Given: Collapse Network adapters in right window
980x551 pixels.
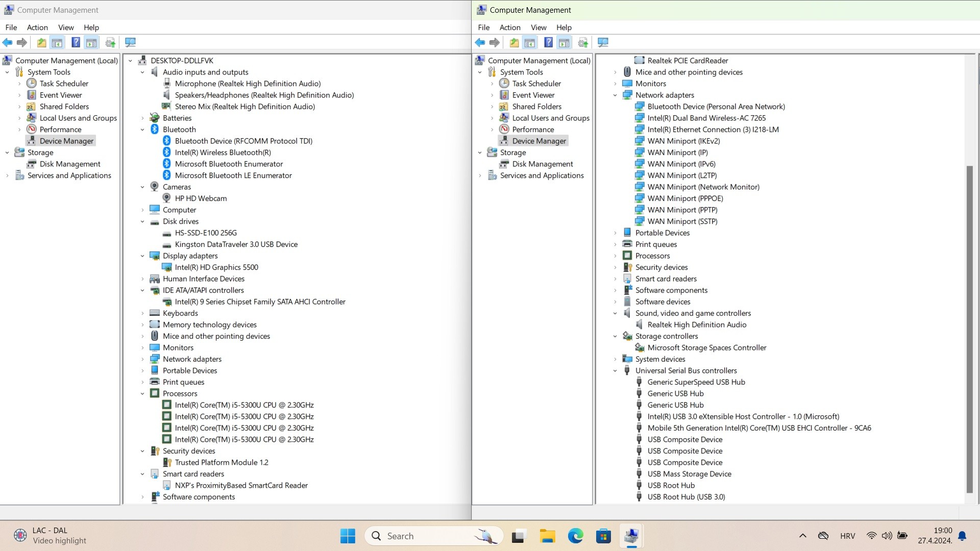Looking at the screenshot, I should click(x=615, y=95).
